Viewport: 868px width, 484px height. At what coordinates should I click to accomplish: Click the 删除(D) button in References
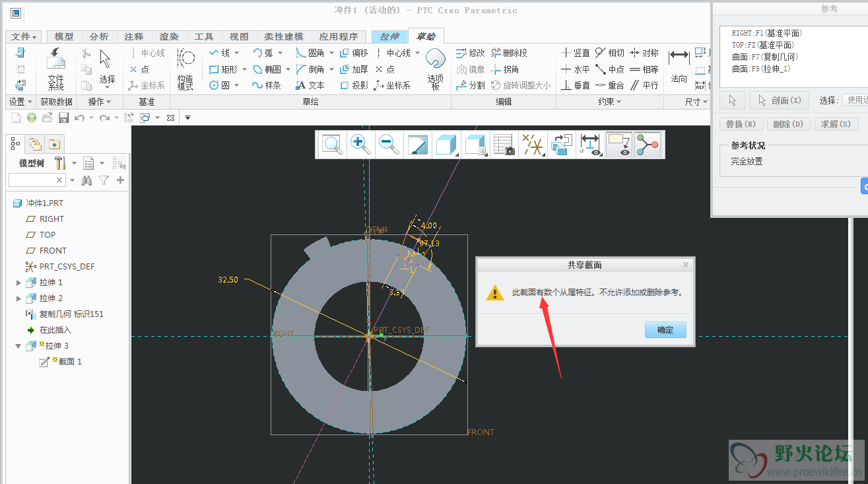point(788,124)
